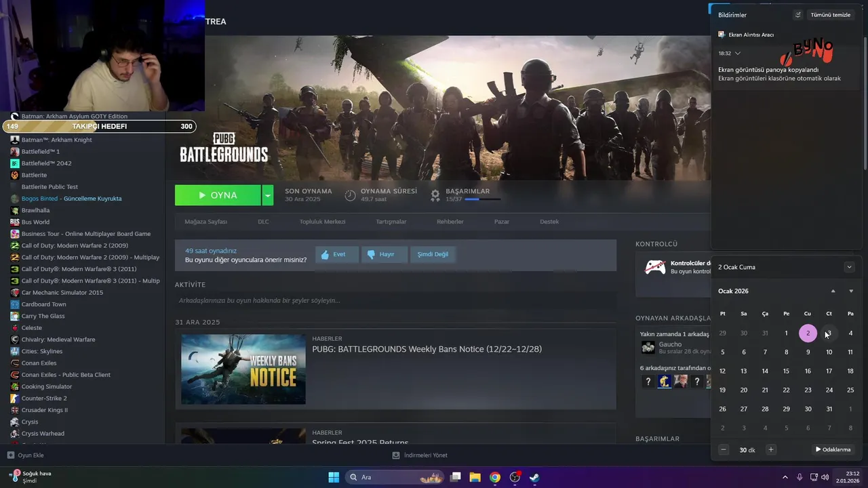Viewport: 868px width, 488px height.
Task: Select highlighted day 2 in the calendar
Action: (808, 333)
